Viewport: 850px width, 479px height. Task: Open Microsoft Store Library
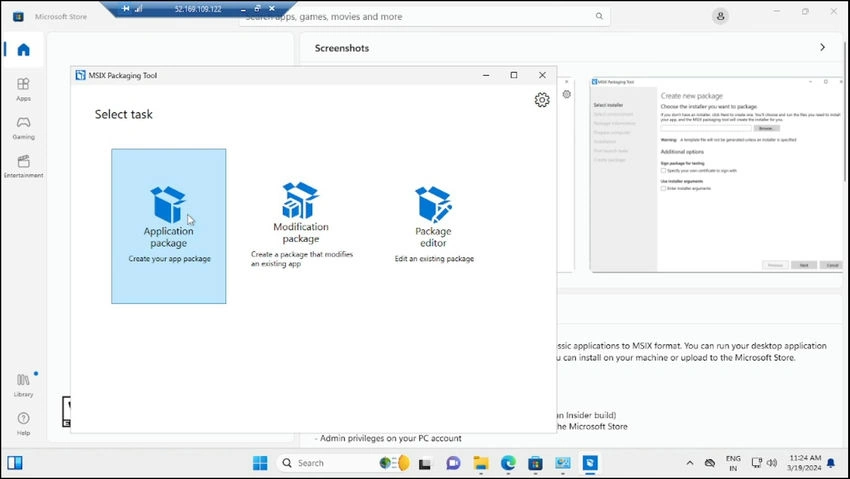pyautogui.click(x=23, y=385)
